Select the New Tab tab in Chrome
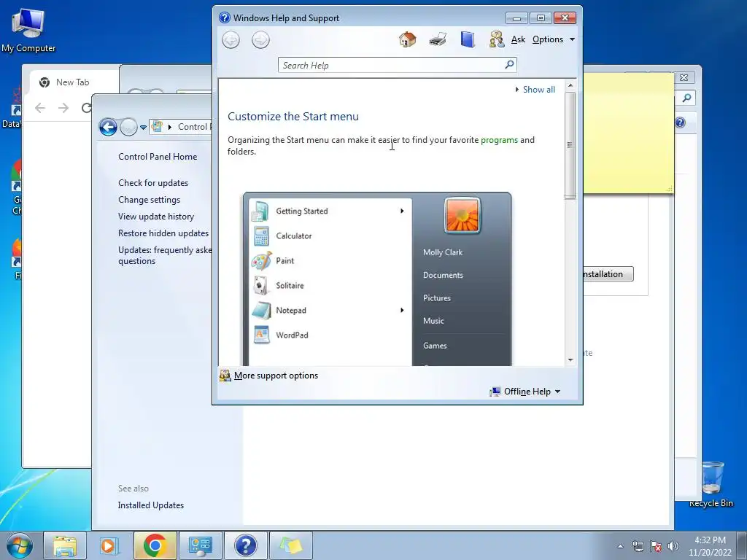Viewport: 747px width, 560px height. pyautogui.click(x=72, y=82)
